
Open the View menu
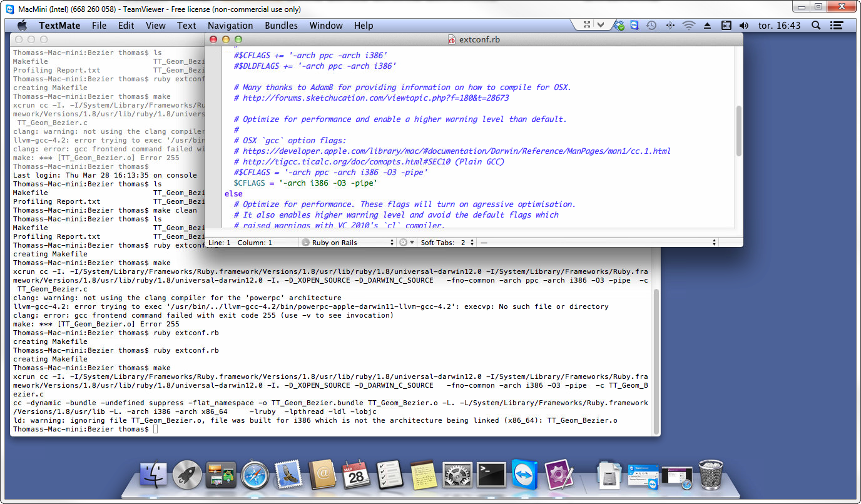(x=156, y=26)
